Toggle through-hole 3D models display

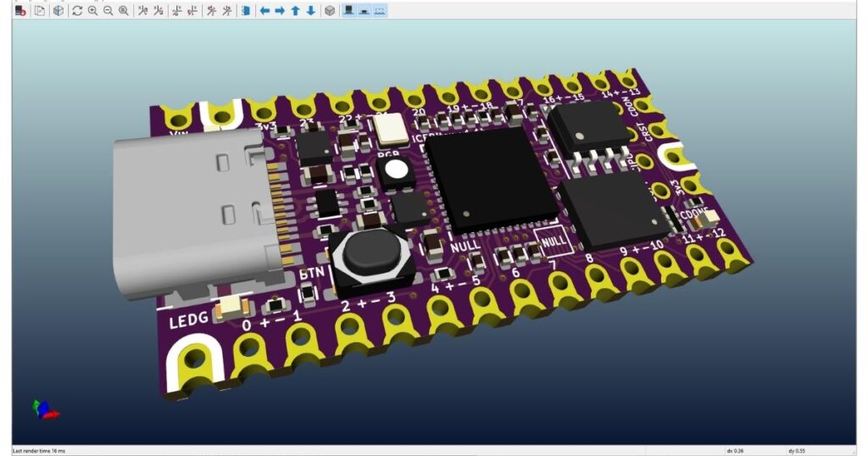click(348, 10)
